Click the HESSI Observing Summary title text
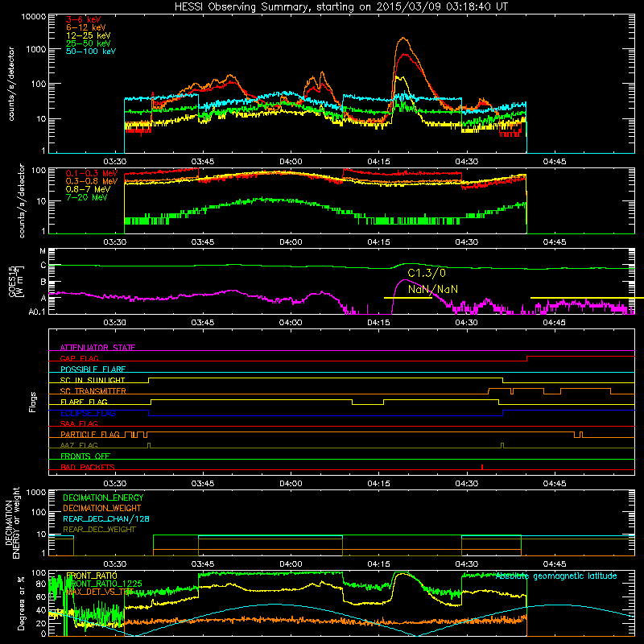Image resolution: width=644 pixels, height=644 pixels. [x=341, y=7]
